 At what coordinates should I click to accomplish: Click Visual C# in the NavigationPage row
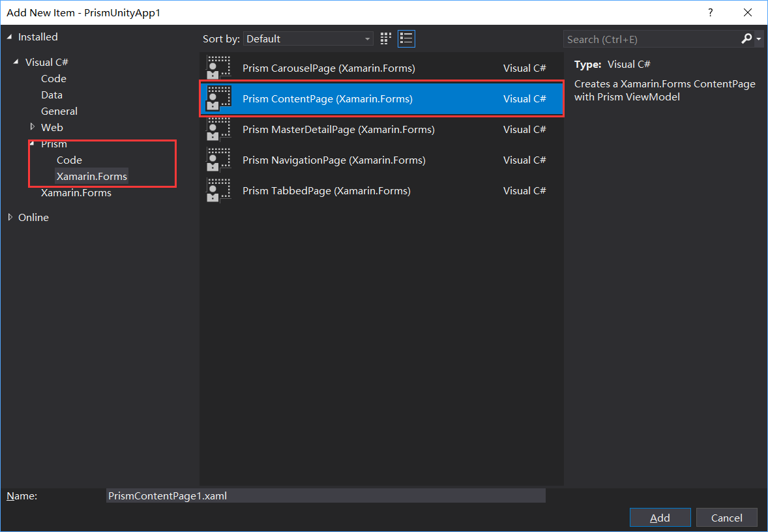pos(525,160)
